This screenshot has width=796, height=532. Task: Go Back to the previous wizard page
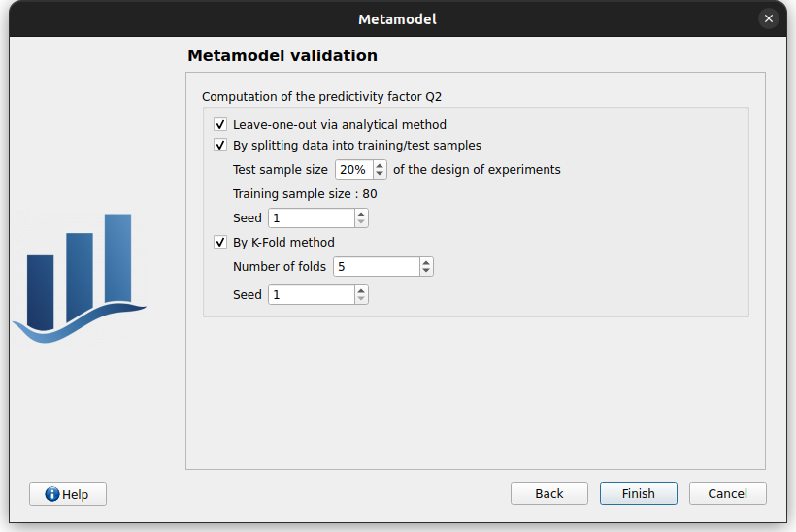pyautogui.click(x=548, y=494)
